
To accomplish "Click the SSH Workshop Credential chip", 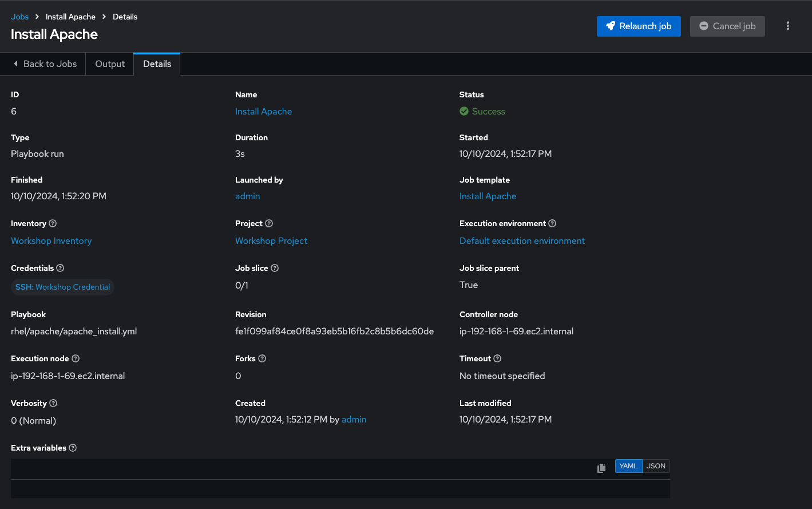I will click(62, 287).
